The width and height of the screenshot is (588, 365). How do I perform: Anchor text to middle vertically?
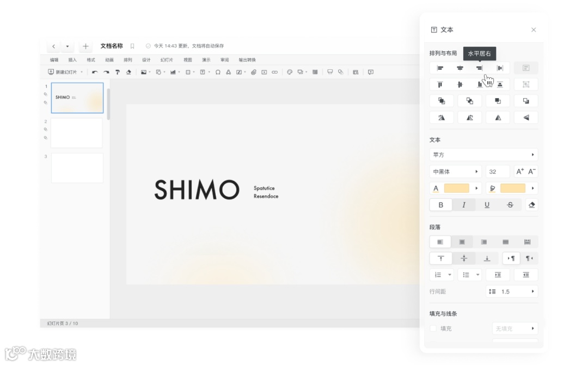(x=464, y=258)
